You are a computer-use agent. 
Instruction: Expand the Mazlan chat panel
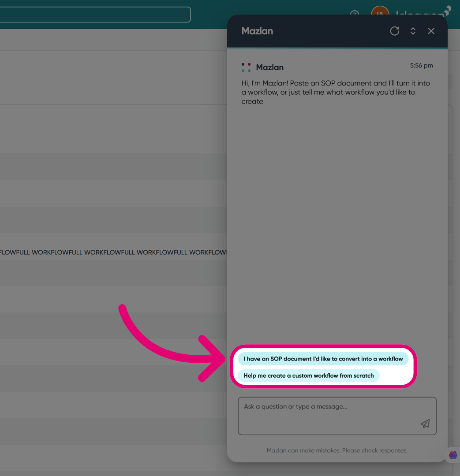click(413, 31)
